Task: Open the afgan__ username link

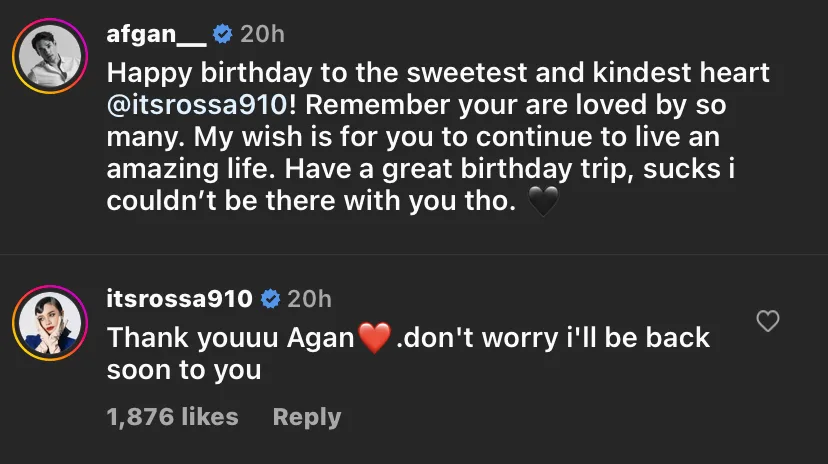Action: click(x=156, y=34)
